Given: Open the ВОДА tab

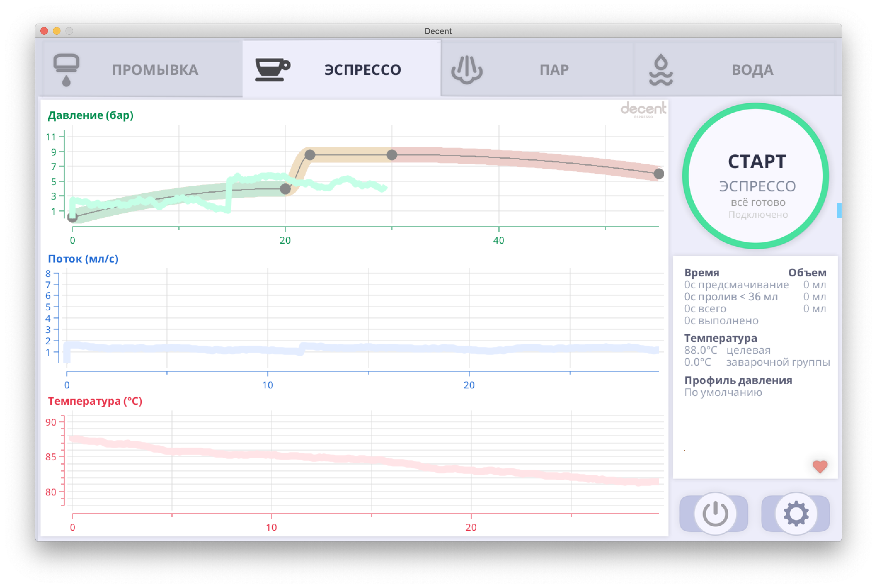Looking at the screenshot, I should click(x=752, y=70).
